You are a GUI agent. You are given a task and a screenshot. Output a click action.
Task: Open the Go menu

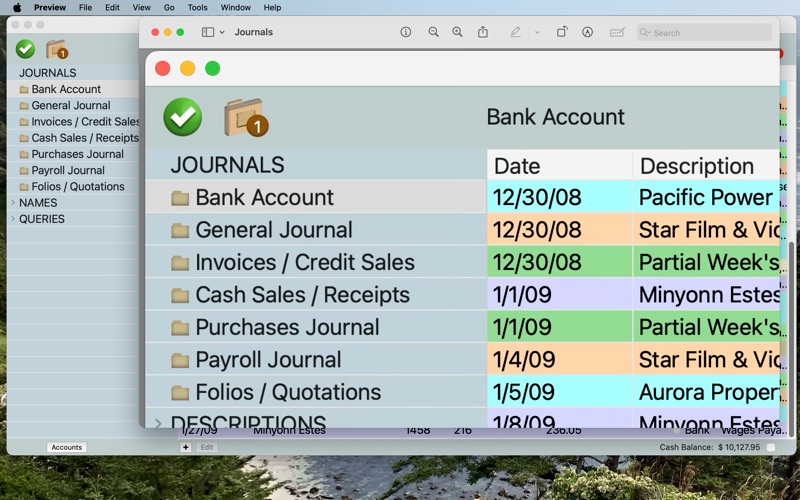(x=169, y=8)
